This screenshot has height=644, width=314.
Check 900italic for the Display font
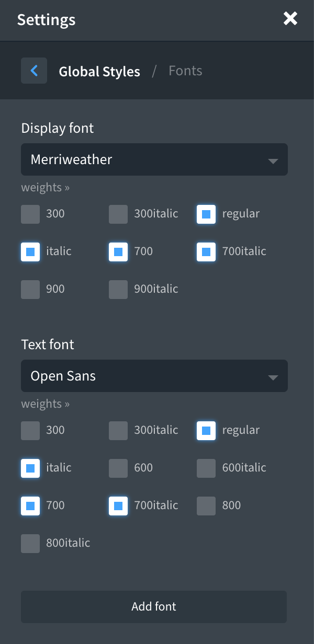click(x=118, y=289)
